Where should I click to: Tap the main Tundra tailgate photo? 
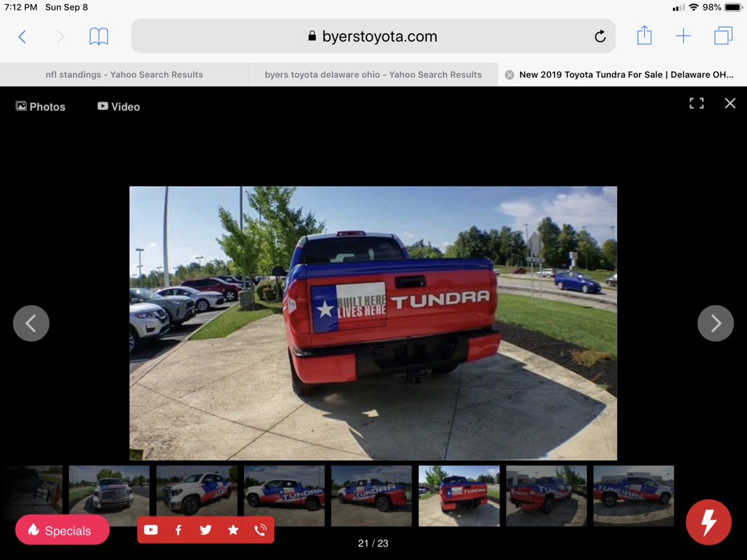click(x=373, y=323)
